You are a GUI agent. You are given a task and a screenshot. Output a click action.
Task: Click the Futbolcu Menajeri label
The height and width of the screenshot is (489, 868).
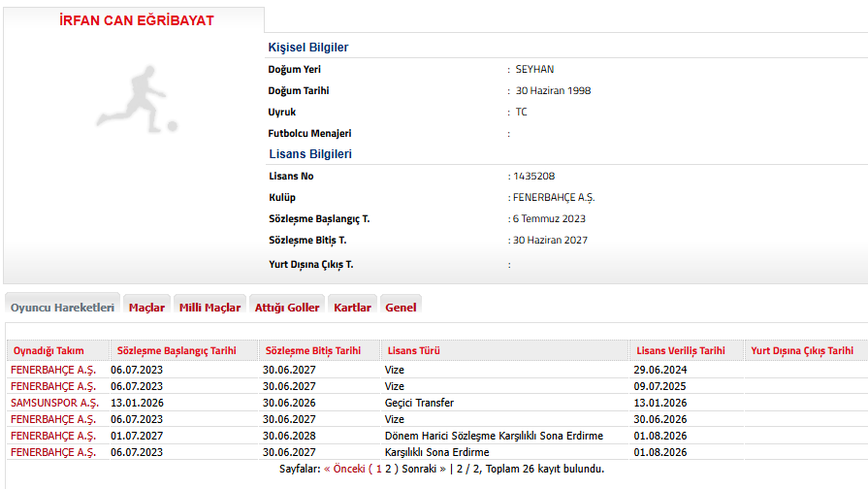[309, 134]
